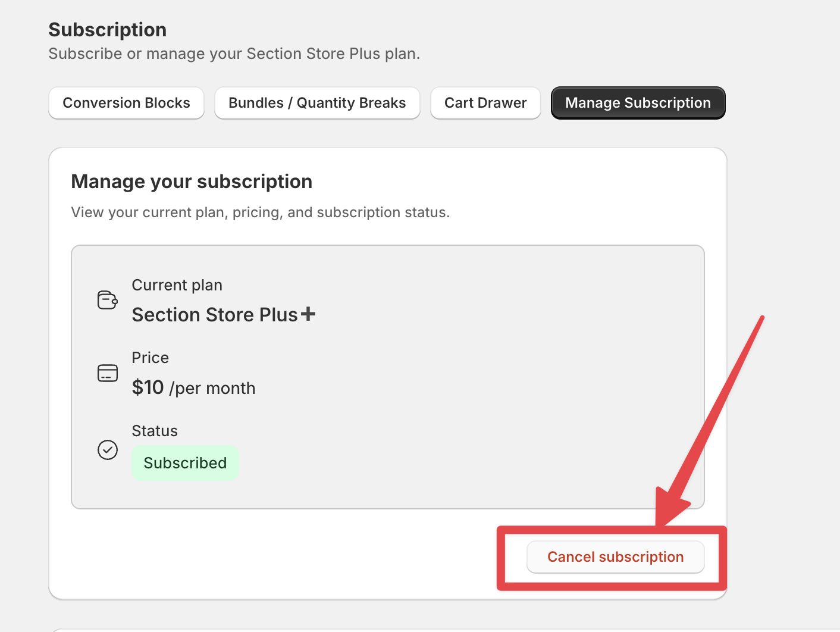840x632 pixels.
Task: Click the Price label text
Action: pyautogui.click(x=151, y=358)
